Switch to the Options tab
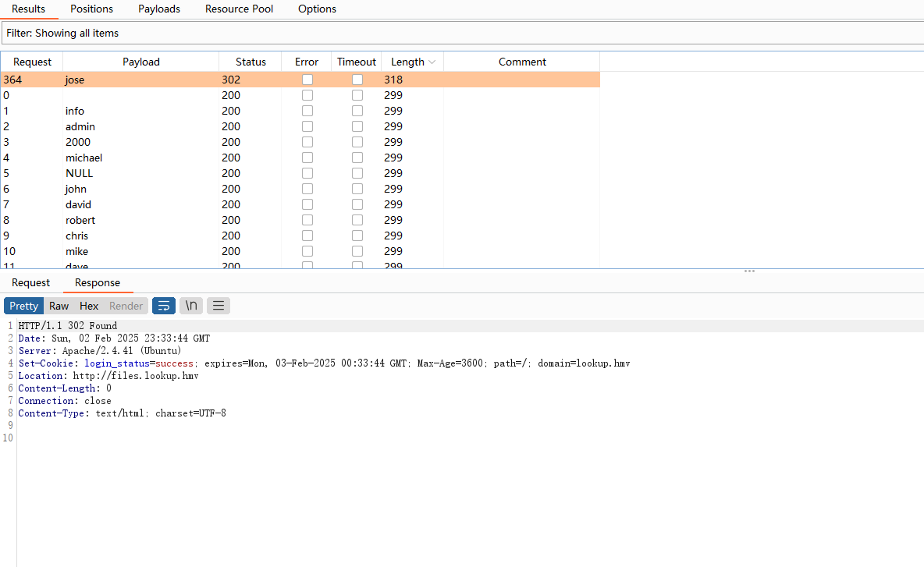This screenshot has width=924, height=567. (x=317, y=9)
